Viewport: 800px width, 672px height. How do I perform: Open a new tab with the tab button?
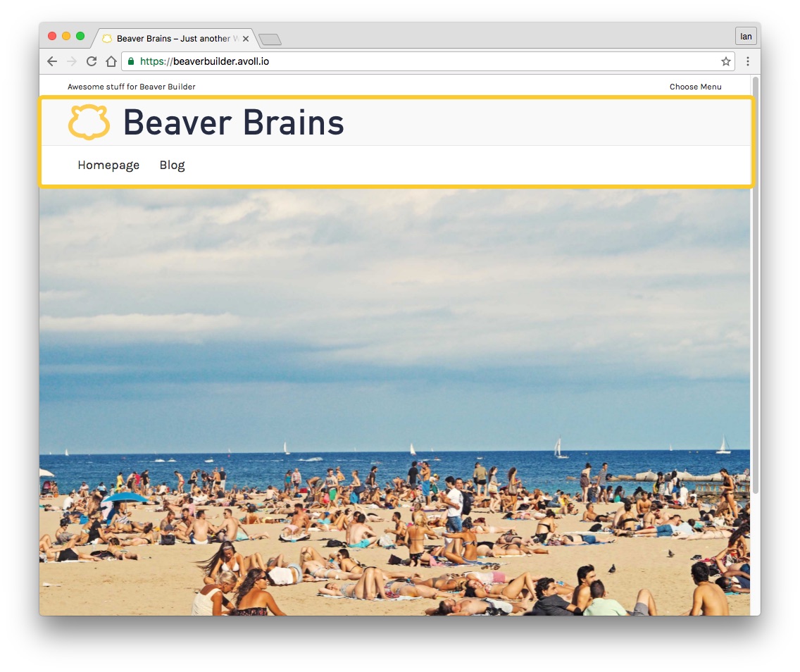click(270, 39)
